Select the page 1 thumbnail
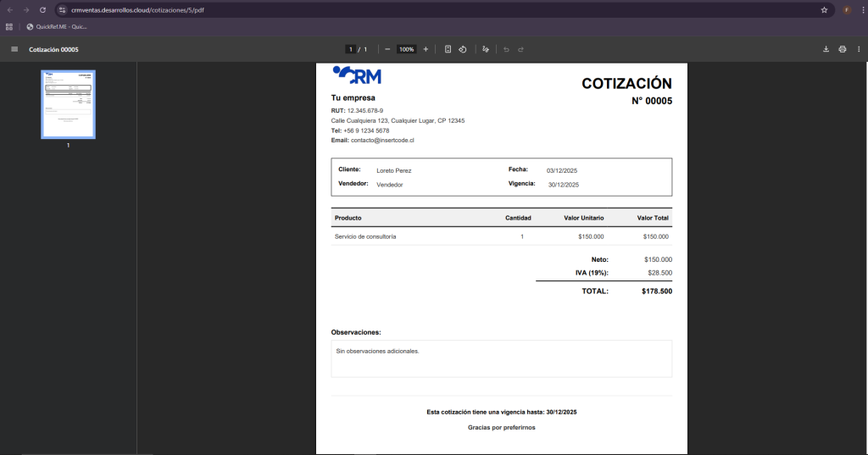 coord(69,104)
